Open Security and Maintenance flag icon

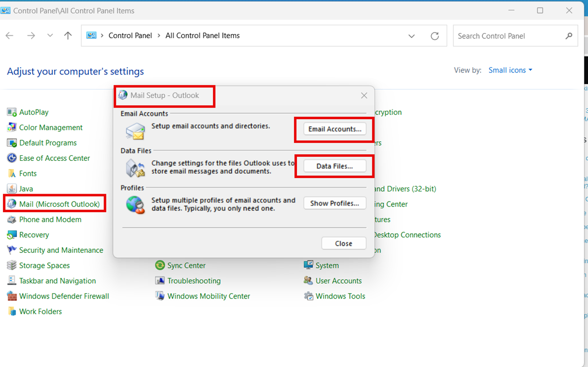click(12, 250)
